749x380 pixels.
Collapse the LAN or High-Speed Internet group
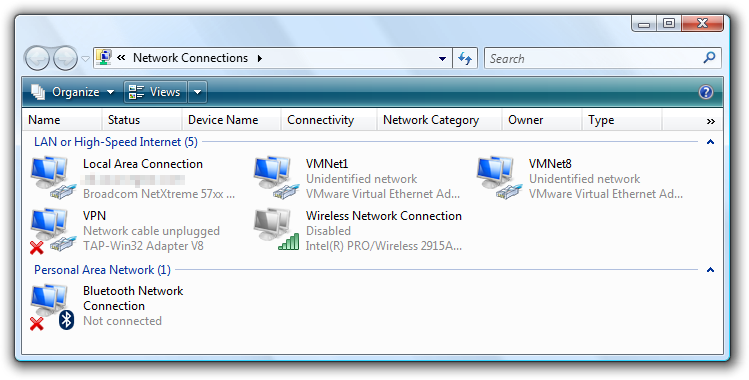tap(710, 142)
